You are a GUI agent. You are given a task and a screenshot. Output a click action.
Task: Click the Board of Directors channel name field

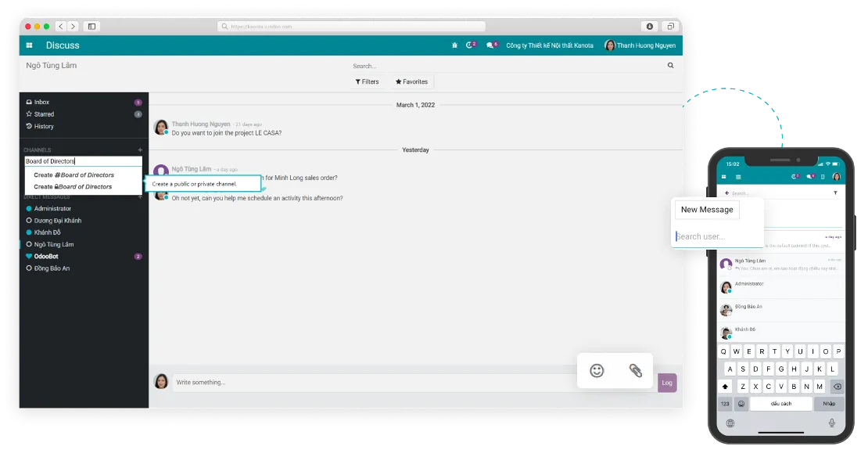[84, 161]
